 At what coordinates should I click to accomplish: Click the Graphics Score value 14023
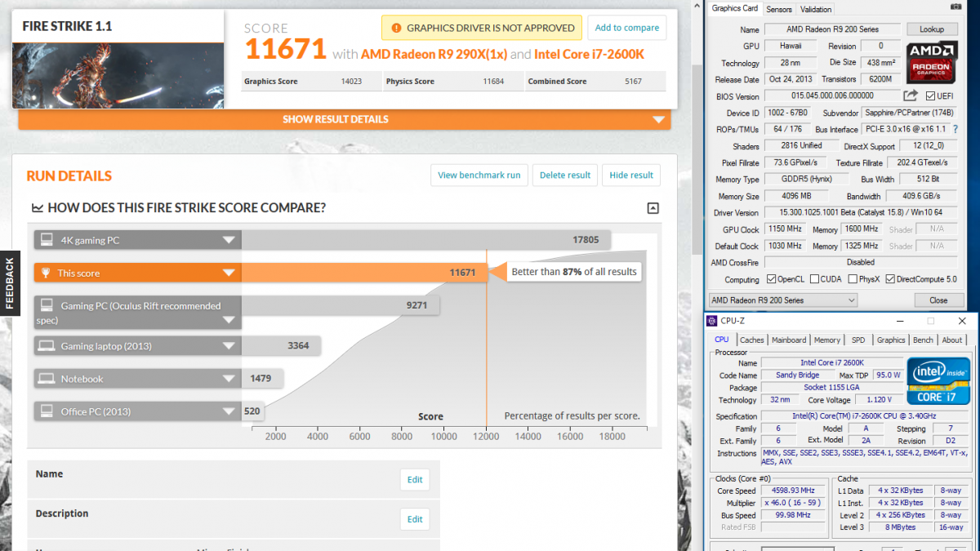click(351, 82)
